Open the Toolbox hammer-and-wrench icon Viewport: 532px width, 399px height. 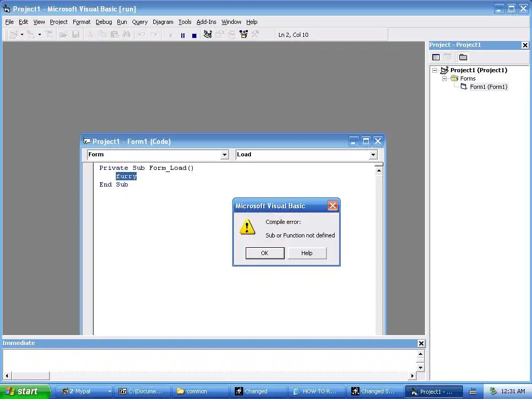256,34
